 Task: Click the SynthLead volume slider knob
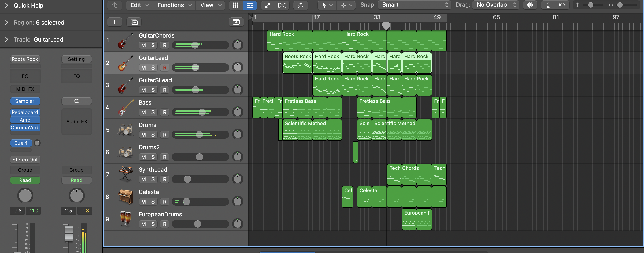pyautogui.click(x=187, y=179)
